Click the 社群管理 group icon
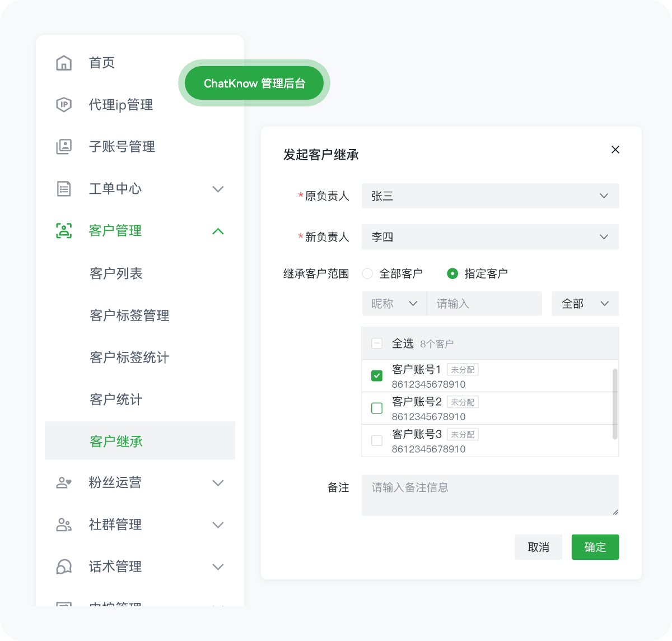The width and height of the screenshot is (672, 641). [x=64, y=524]
